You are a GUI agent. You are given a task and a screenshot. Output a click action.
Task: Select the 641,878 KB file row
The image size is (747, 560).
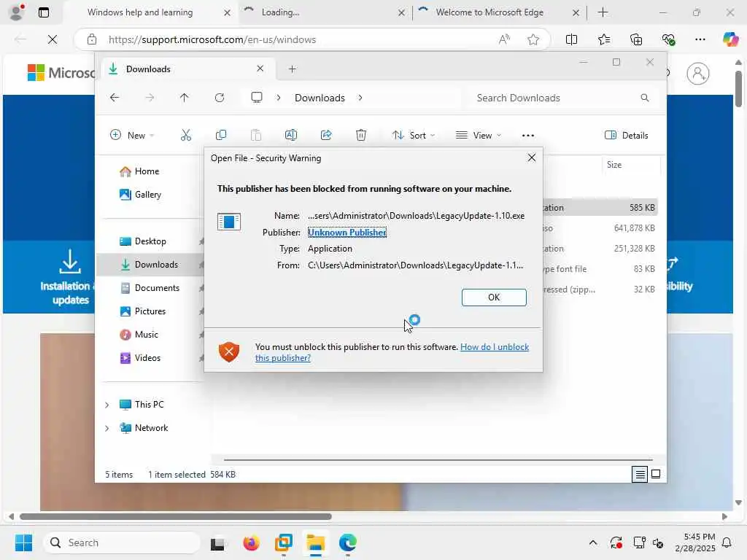pos(600,228)
